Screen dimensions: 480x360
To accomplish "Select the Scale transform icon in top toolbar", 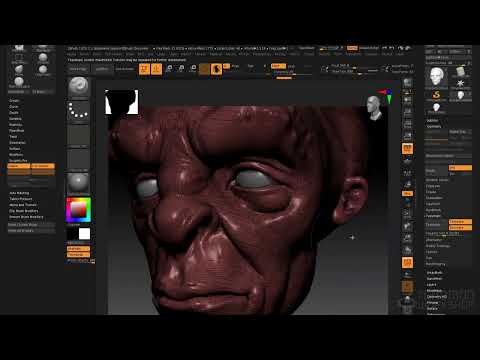I will click(x=181, y=69).
